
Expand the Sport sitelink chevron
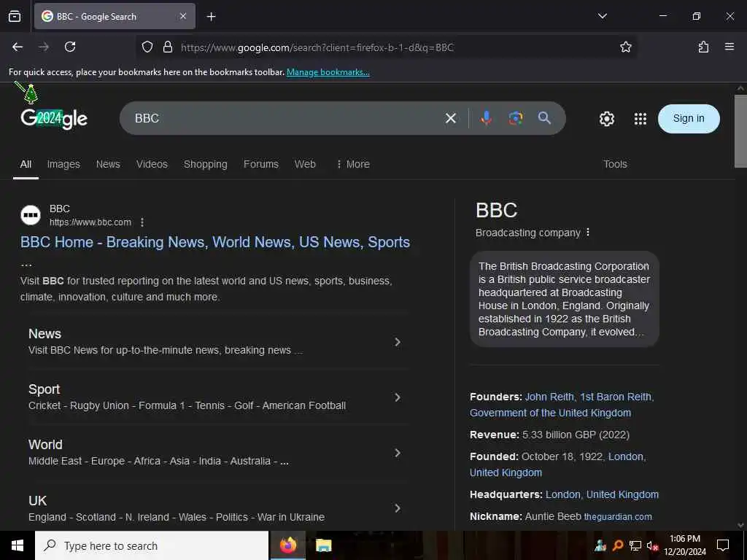[398, 397]
